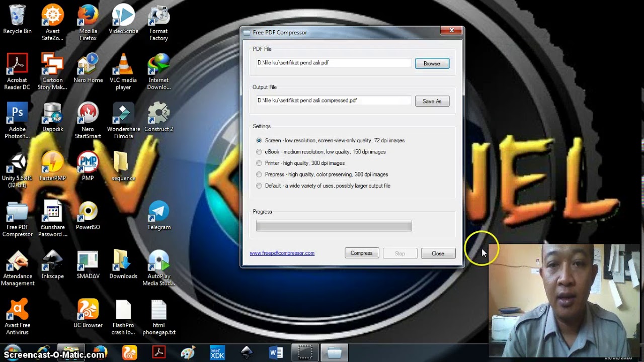Open html phonegap.txt file icon

[158, 317]
